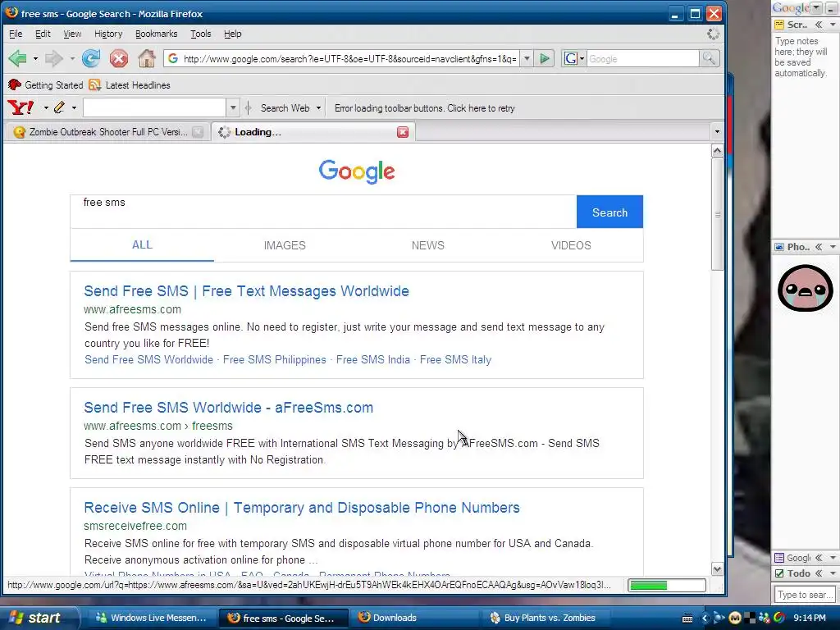Click the Photos gadget icon in sidebar
Image resolution: width=840 pixels, height=630 pixels.
[779, 247]
